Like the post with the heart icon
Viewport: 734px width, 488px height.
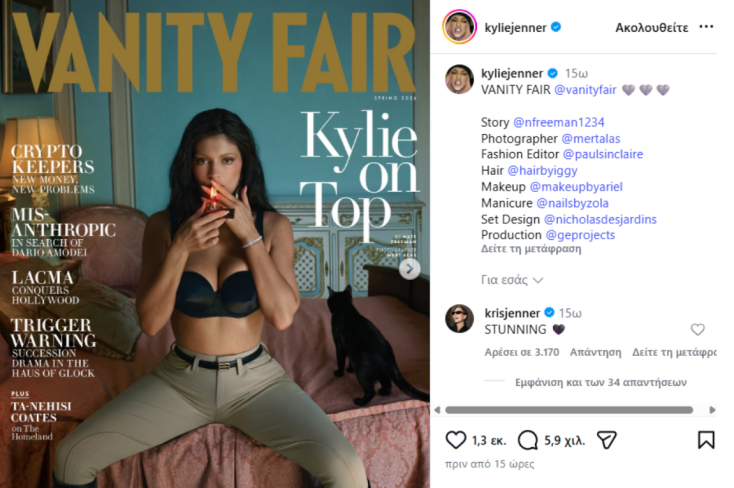pos(455,440)
